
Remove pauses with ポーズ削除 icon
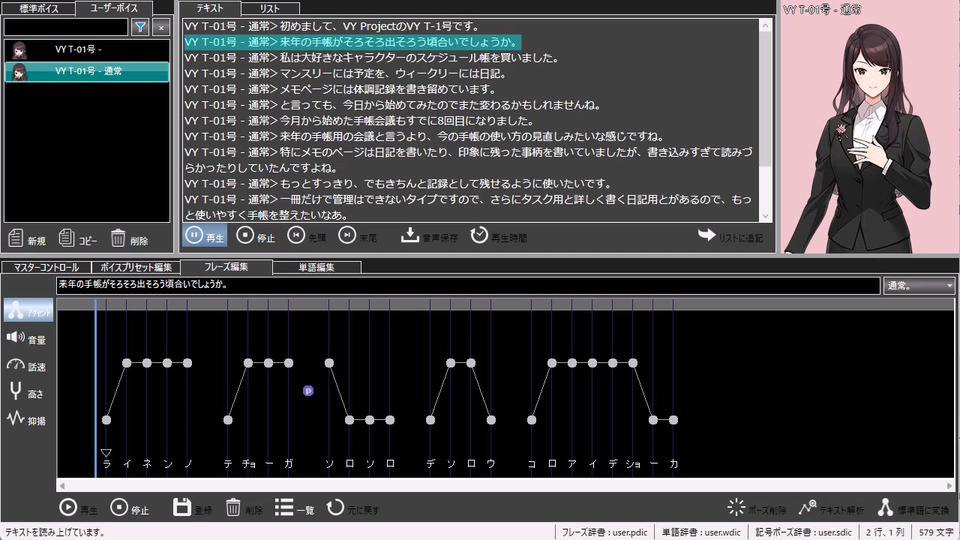[x=757, y=508]
